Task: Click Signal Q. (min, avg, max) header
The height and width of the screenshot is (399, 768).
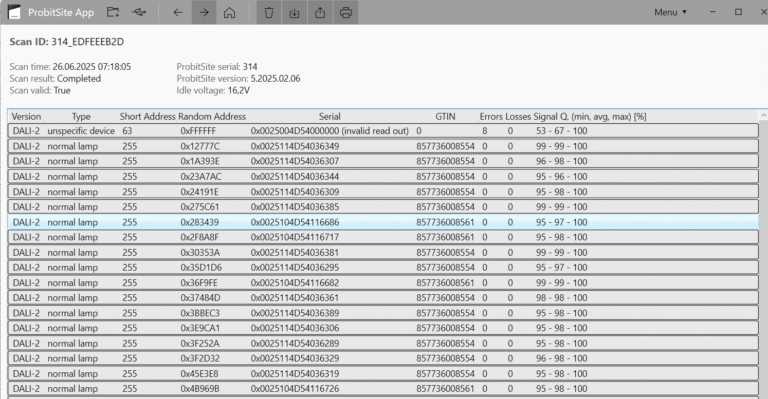Action: pos(590,117)
